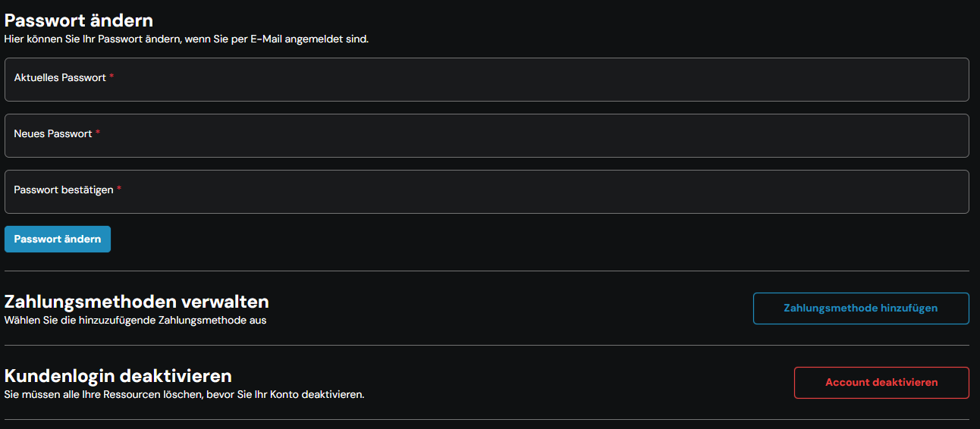980x429 pixels.
Task: Click the 'Aktuelles Passwort' label text
Action: [60, 77]
